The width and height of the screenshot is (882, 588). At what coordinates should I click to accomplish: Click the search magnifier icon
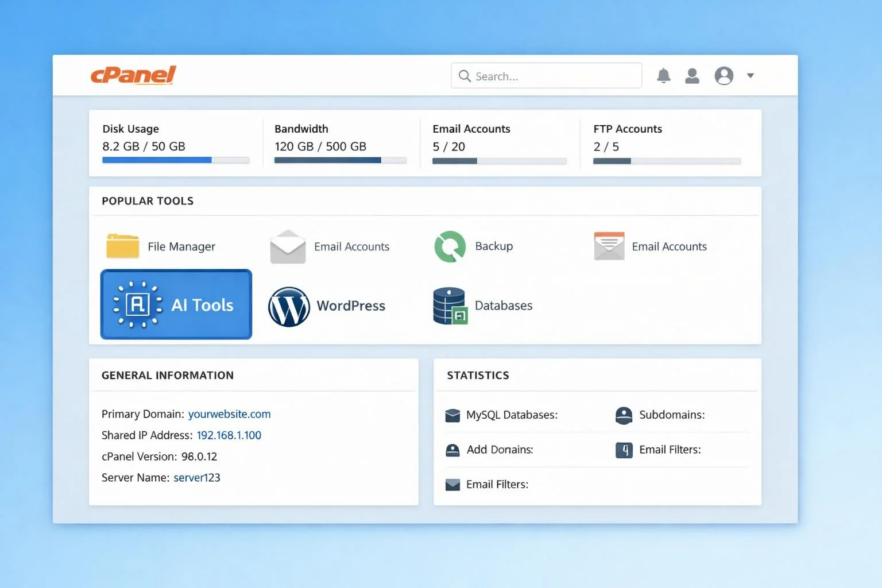tap(465, 76)
